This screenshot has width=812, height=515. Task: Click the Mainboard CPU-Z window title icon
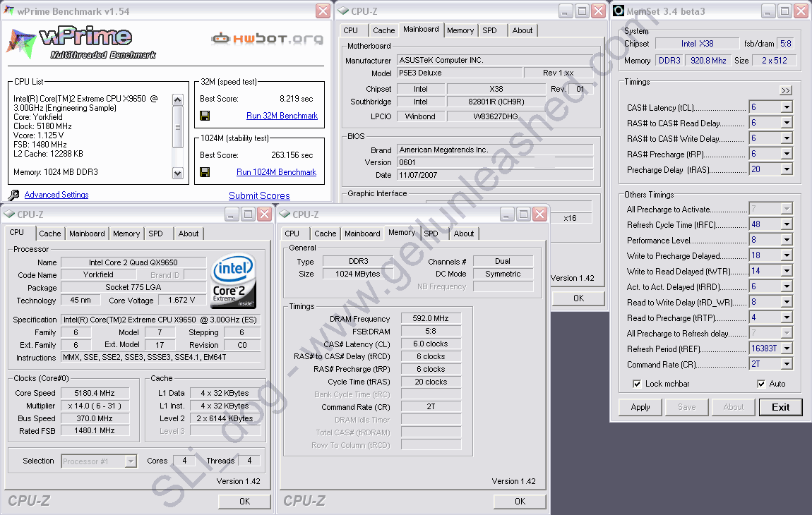[343, 11]
